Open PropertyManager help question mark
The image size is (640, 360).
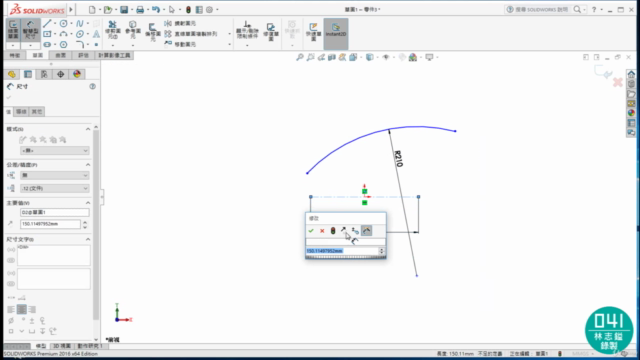[x=93, y=87]
